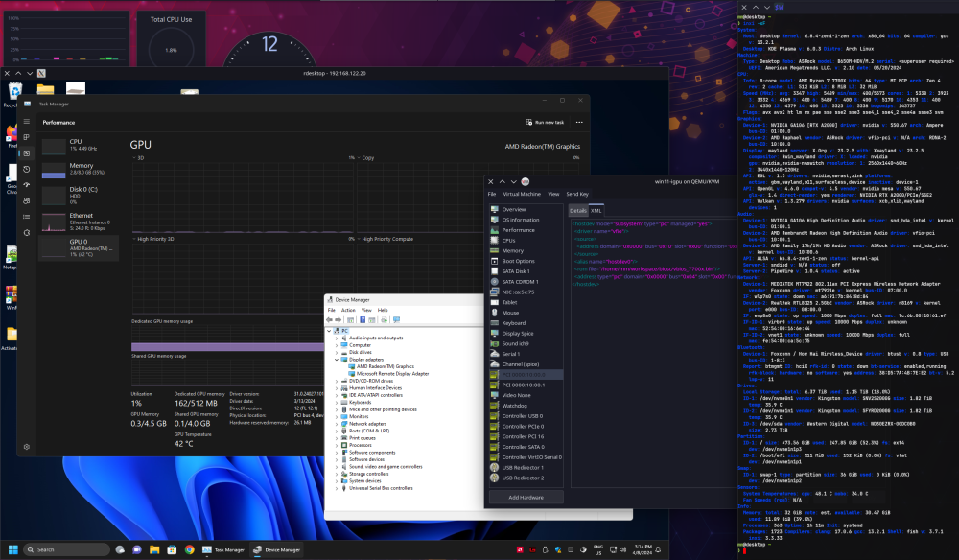Image resolution: width=959 pixels, height=560 pixels.
Task: Open Task Manager settings gear icon
Action: click(x=26, y=447)
